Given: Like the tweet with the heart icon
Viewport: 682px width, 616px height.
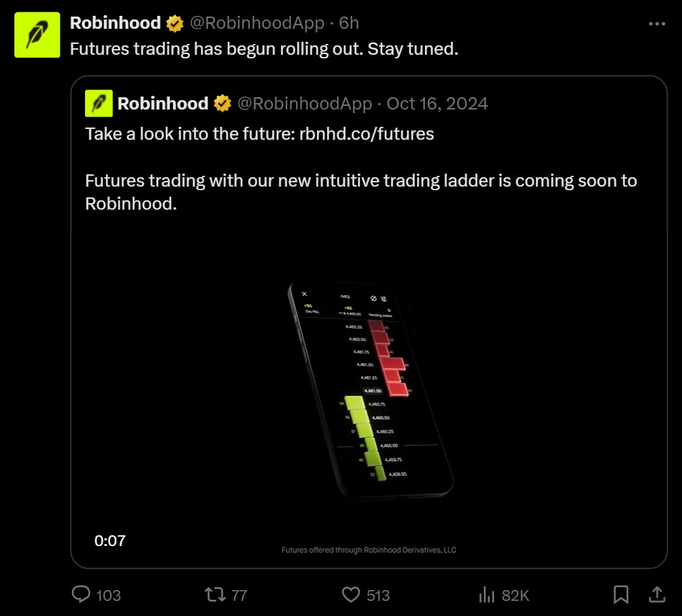Looking at the screenshot, I should click(x=351, y=594).
